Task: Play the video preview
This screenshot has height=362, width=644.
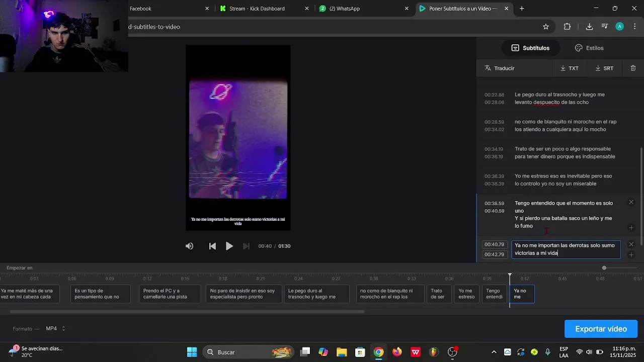Action: [x=229, y=246]
